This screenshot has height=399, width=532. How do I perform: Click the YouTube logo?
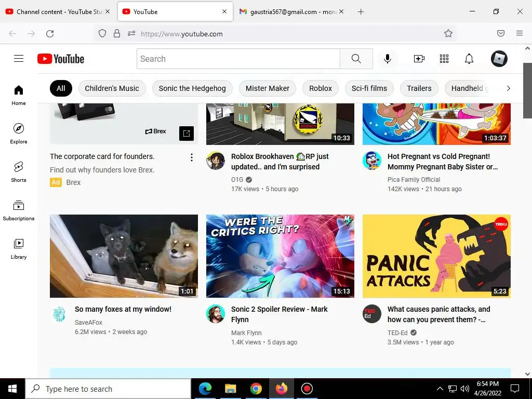click(x=61, y=59)
